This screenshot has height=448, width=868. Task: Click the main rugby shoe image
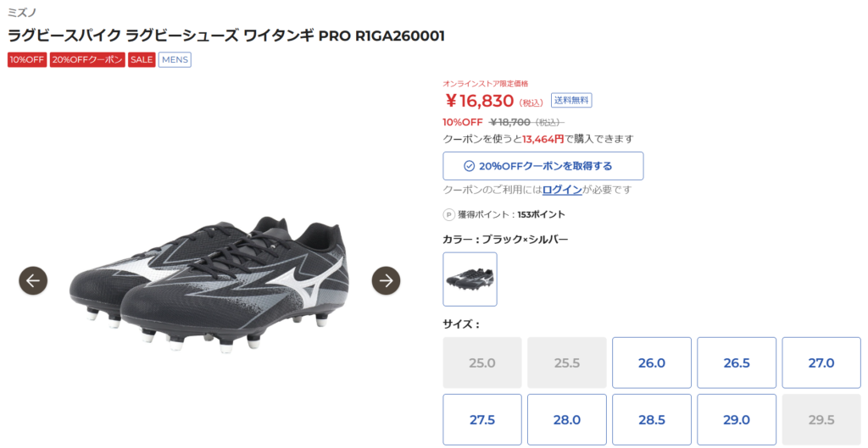pos(209,282)
